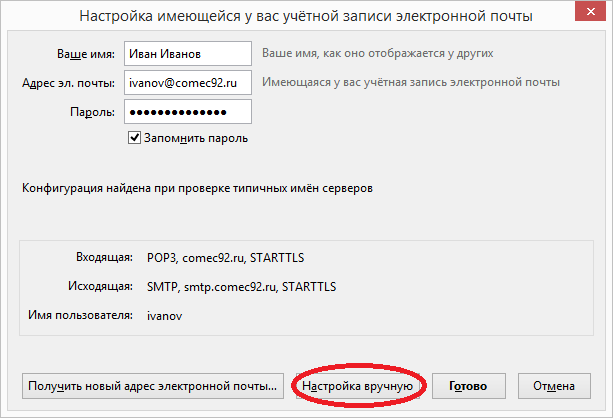
Task: Click into the masked password field
Action: coord(189,112)
